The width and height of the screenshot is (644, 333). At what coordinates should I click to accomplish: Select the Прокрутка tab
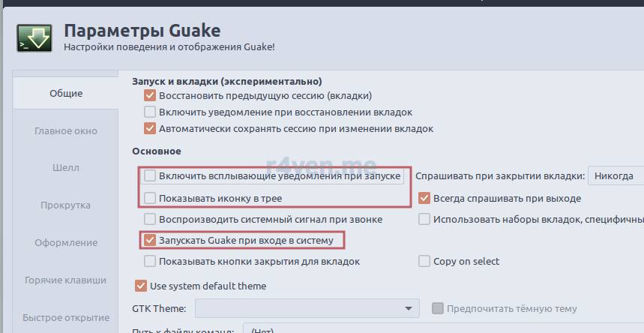tap(66, 205)
